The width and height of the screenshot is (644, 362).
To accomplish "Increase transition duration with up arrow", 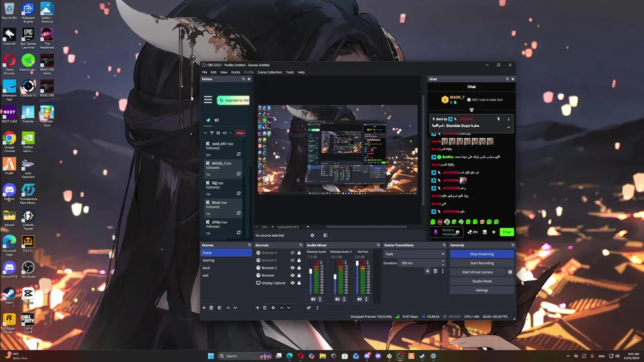I will click(x=443, y=261).
